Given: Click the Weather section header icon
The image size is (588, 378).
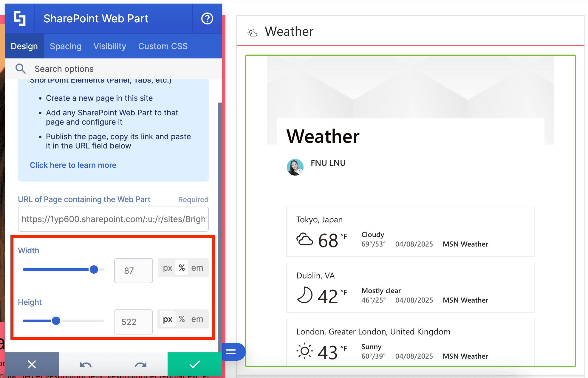Looking at the screenshot, I should click(252, 32).
